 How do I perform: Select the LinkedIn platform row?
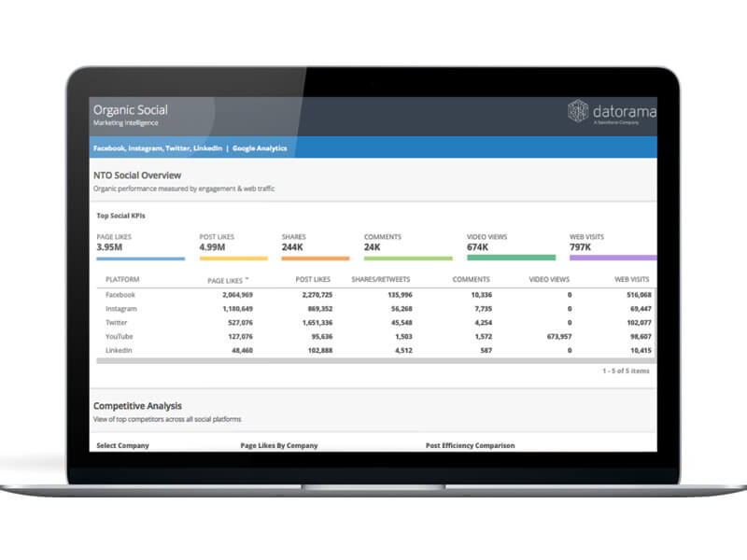pos(120,350)
